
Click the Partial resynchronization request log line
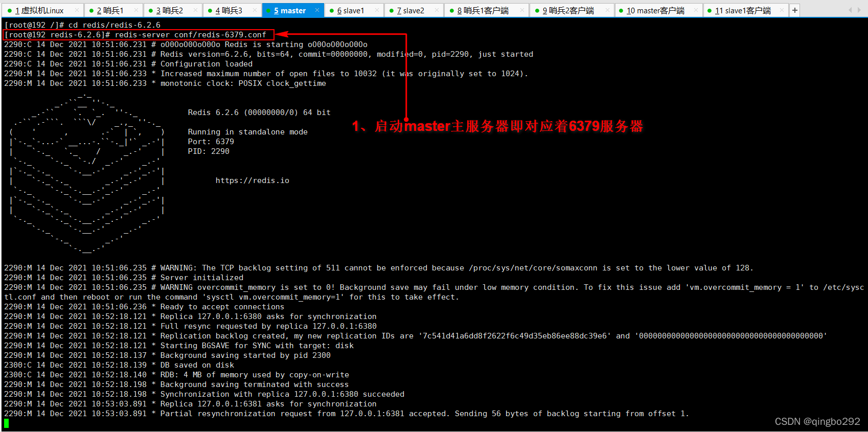pyautogui.click(x=347, y=414)
